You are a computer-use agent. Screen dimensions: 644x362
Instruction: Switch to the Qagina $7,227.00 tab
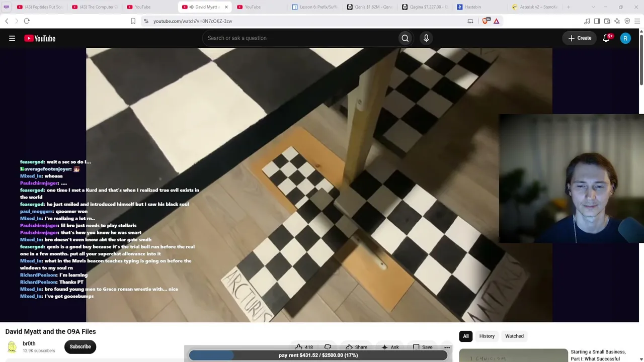coord(425,7)
